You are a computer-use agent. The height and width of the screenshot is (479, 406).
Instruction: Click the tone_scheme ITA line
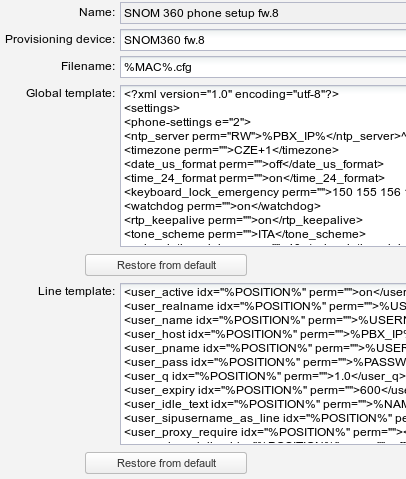click(245, 234)
